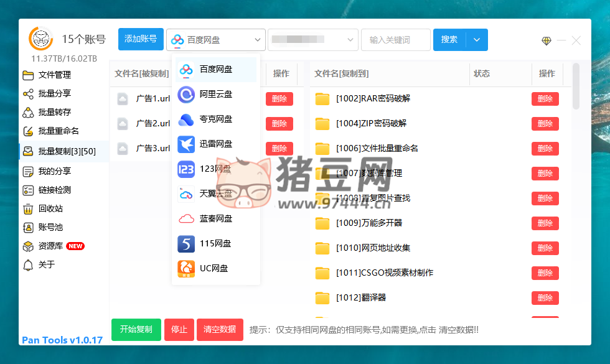Click the [1004]ZIP密码破解 folder icon
The height and width of the screenshot is (364, 610).
322,124
